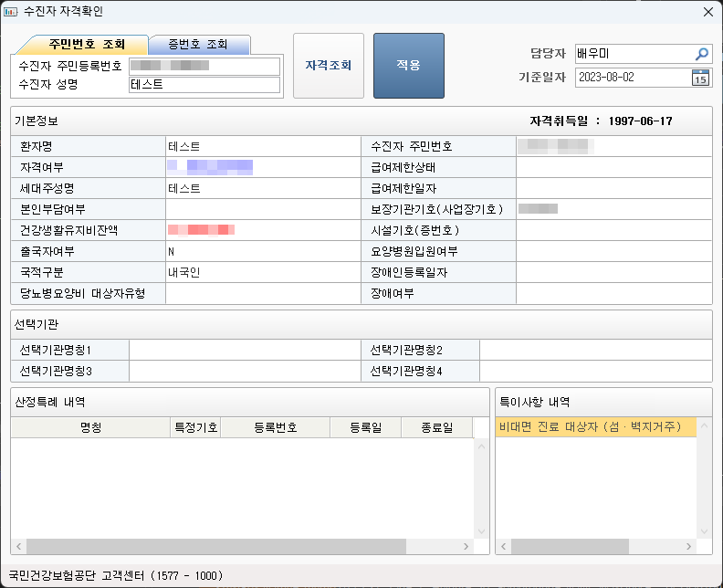Click the 적용 button
This screenshot has width=723, height=588.
click(408, 66)
